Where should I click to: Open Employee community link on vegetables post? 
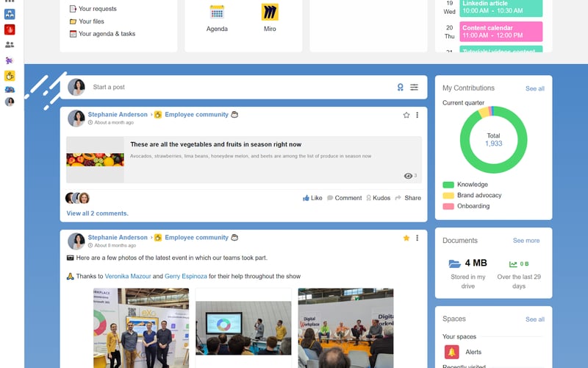pos(196,115)
